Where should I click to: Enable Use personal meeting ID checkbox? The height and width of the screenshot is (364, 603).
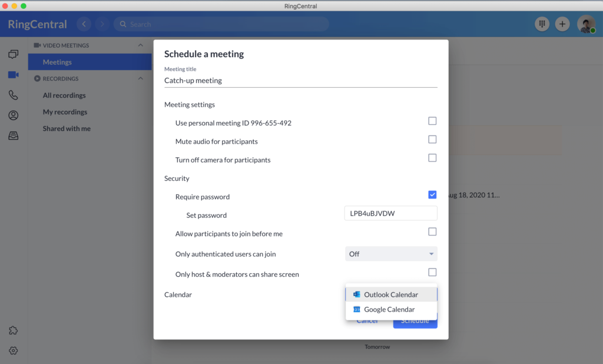[x=432, y=121]
